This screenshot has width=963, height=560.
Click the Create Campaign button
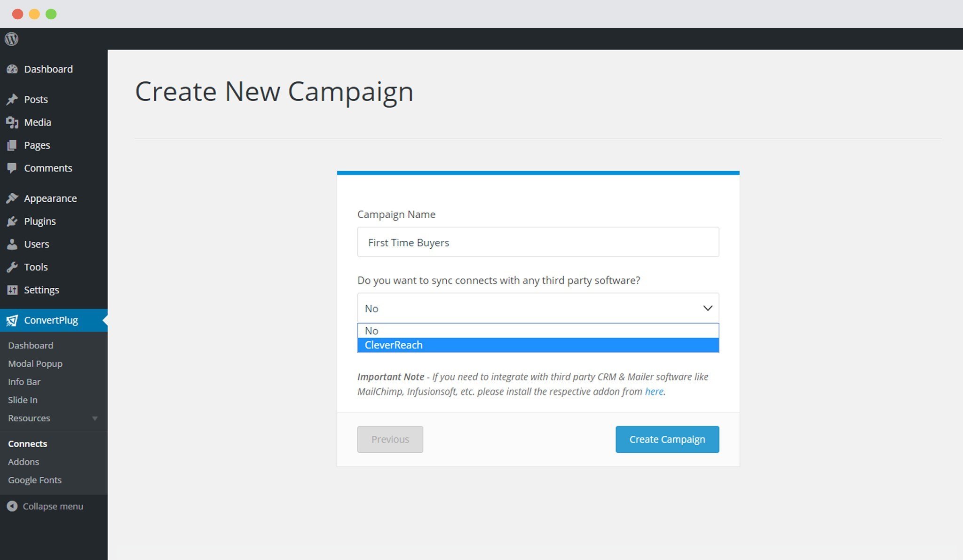coord(667,439)
